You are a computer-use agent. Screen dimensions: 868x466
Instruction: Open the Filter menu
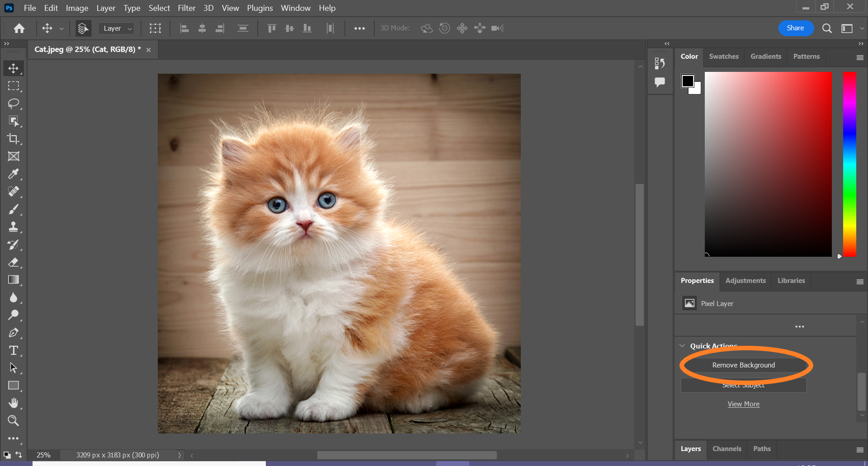pyautogui.click(x=187, y=8)
